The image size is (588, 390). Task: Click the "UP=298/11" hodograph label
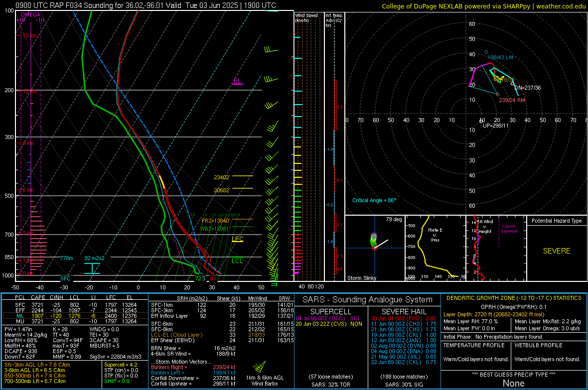[496, 126]
